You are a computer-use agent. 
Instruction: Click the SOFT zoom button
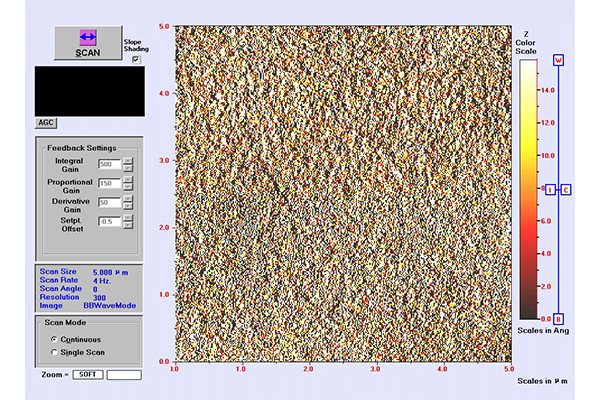(88, 375)
